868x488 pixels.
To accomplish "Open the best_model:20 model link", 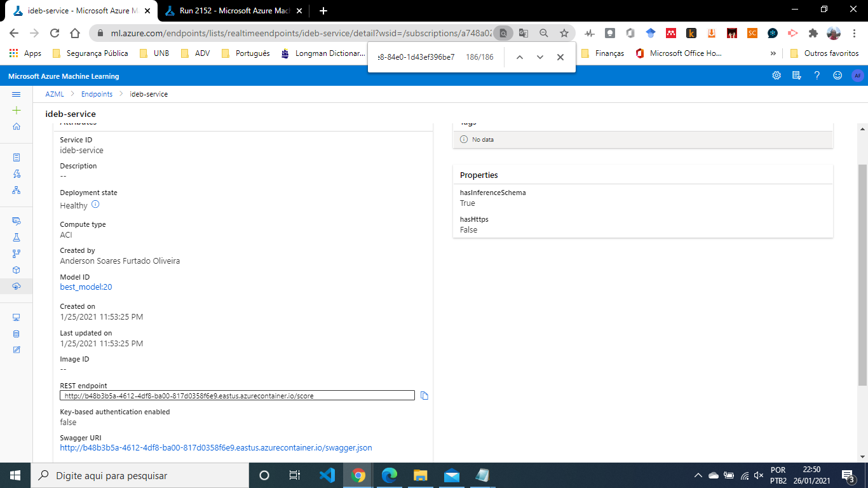I will pos(86,287).
